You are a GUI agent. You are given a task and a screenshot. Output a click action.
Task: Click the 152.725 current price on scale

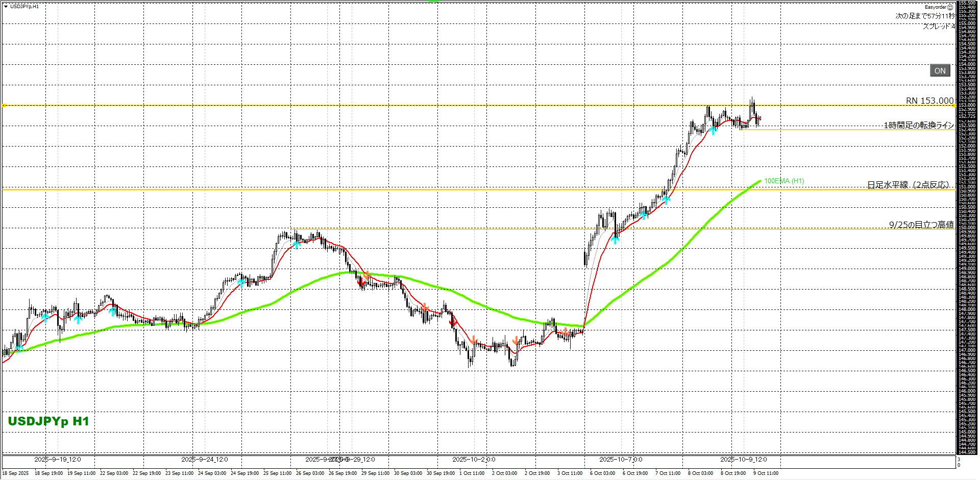966,116
